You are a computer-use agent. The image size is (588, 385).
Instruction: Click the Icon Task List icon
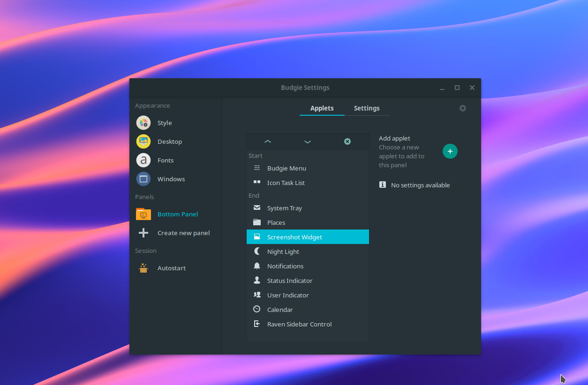point(257,182)
